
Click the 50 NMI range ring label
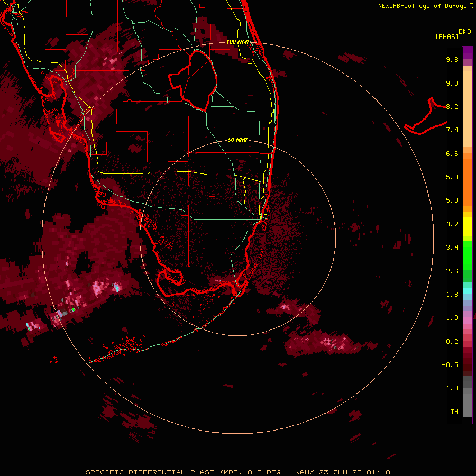click(x=237, y=140)
